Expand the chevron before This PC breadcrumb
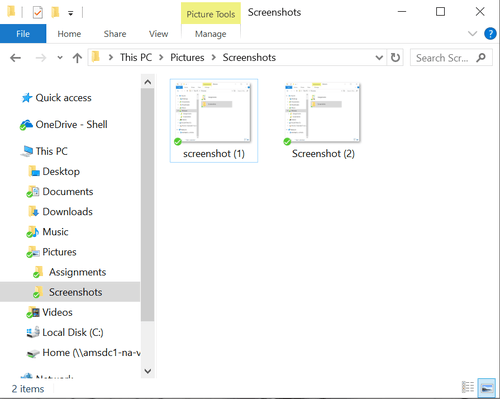This screenshot has width=500, height=399. coord(111,58)
